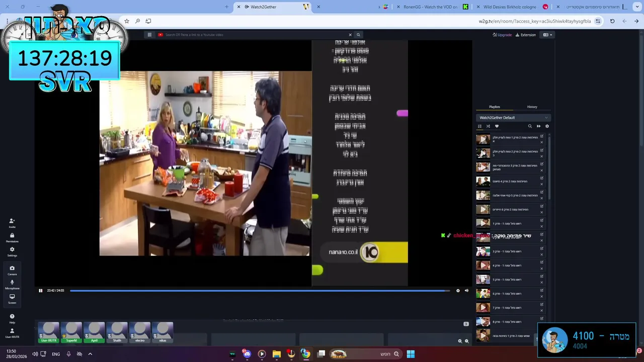Remove the sixth playlist item

click(x=542, y=212)
